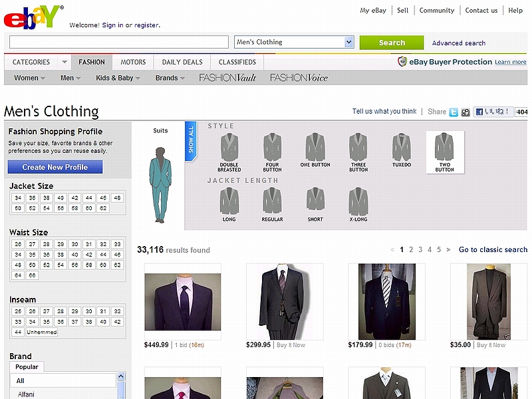
Task: Open the Daily Deals tab
Action: 182,62
